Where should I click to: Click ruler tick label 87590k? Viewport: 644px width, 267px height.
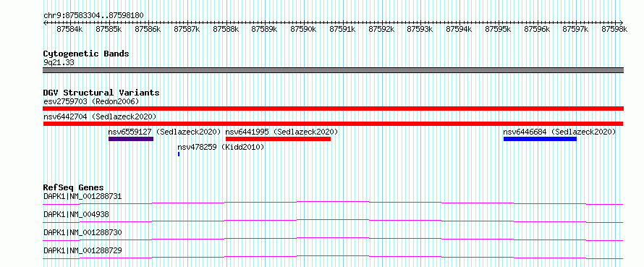coord(303,29)
